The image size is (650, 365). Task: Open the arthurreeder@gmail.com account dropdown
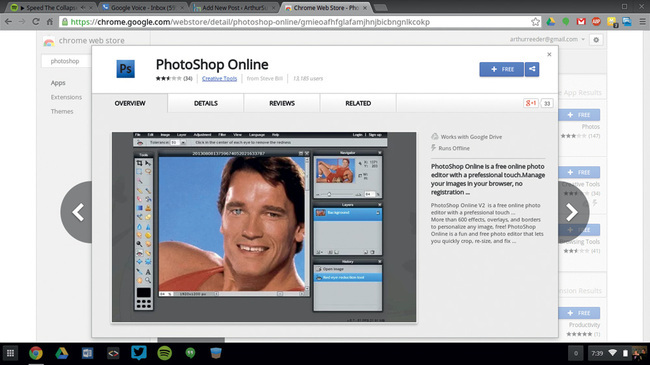click(x=547, y=39)
